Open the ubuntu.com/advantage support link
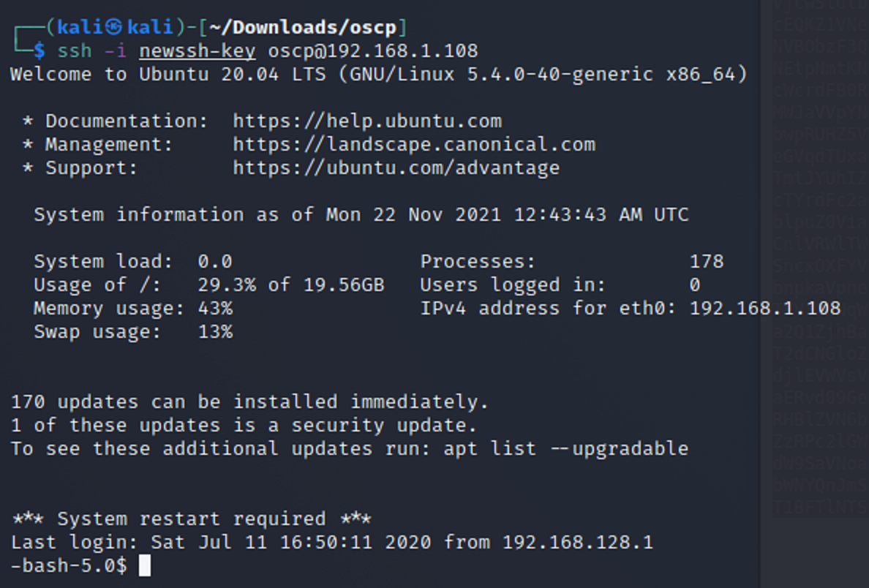Viewport: 869px width, 588px height. pyautogui.click(x=396, y=167)
